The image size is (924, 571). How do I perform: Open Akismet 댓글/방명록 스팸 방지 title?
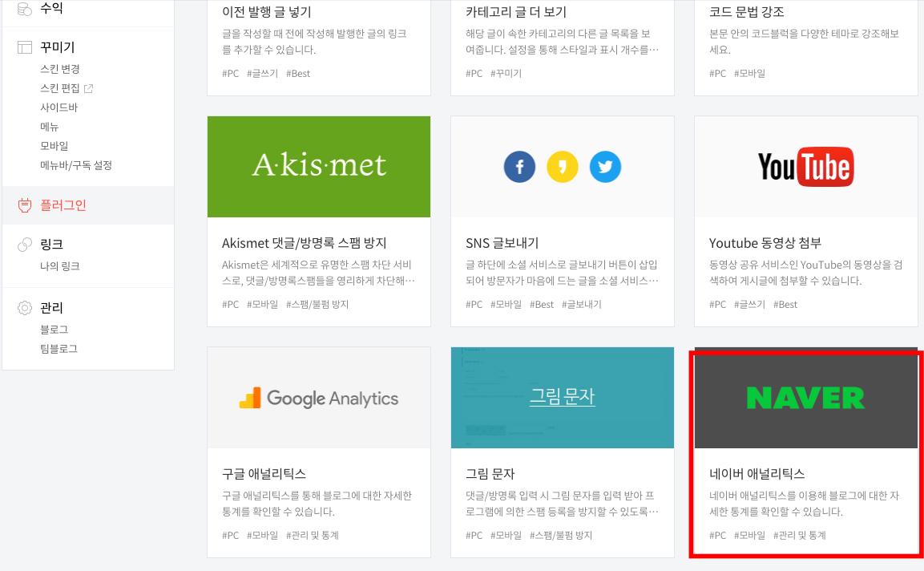(x=304, y=243)
